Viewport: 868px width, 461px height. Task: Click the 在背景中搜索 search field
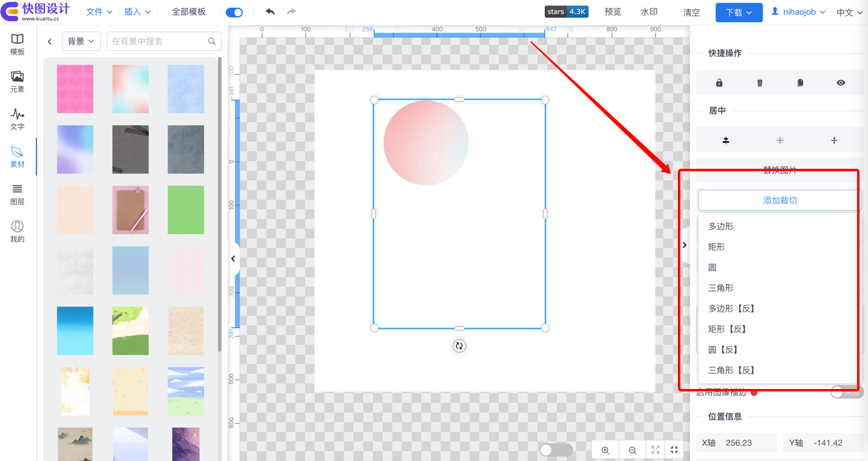164,41
